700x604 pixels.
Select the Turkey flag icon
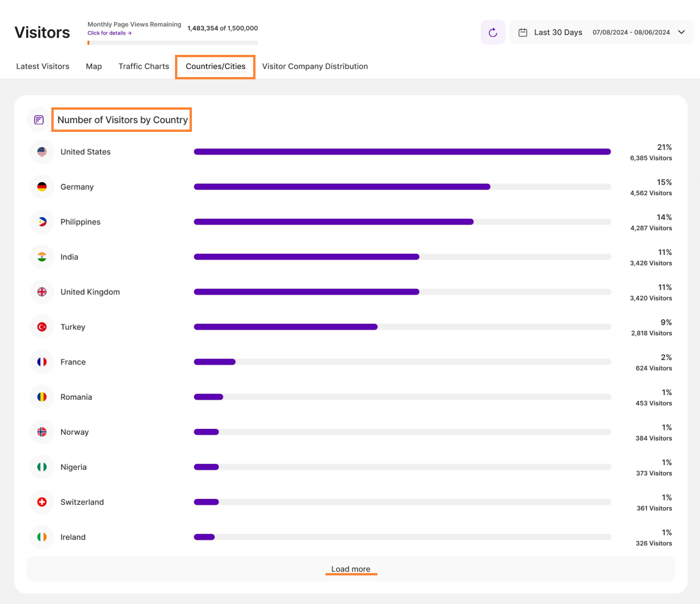(x=42, y=327)
